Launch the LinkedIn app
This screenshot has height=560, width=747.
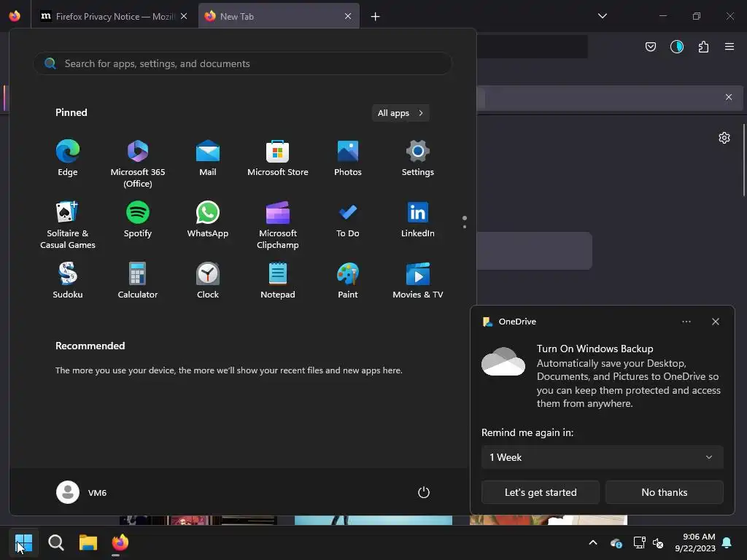pos(418,220)
